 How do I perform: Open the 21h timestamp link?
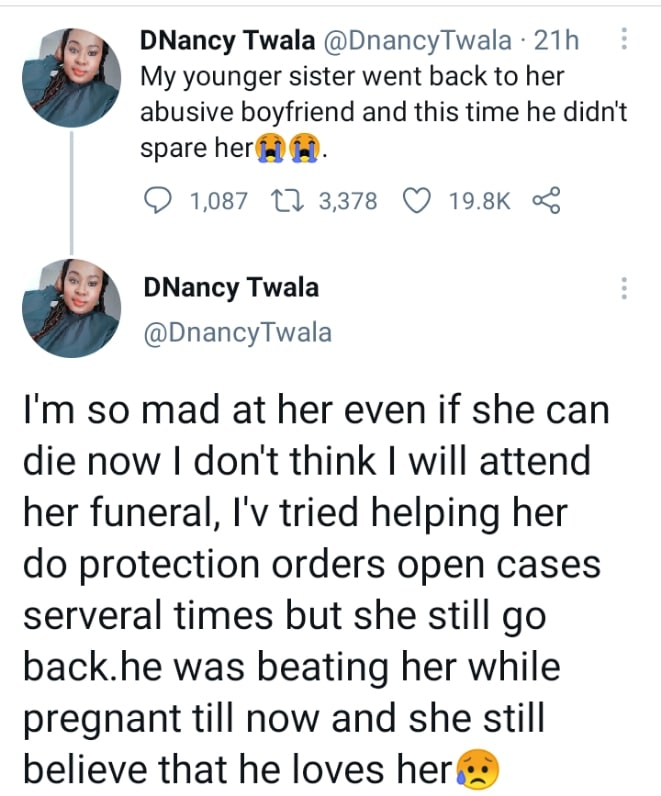559,41
